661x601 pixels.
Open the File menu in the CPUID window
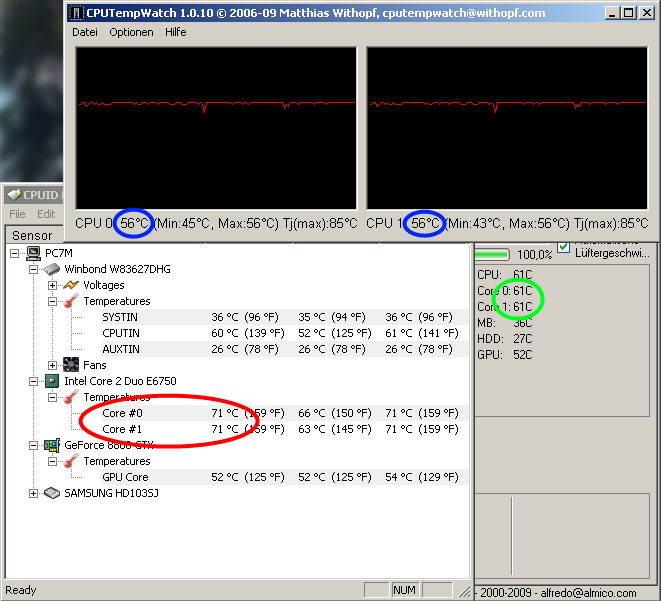click(x=17, y=214)
